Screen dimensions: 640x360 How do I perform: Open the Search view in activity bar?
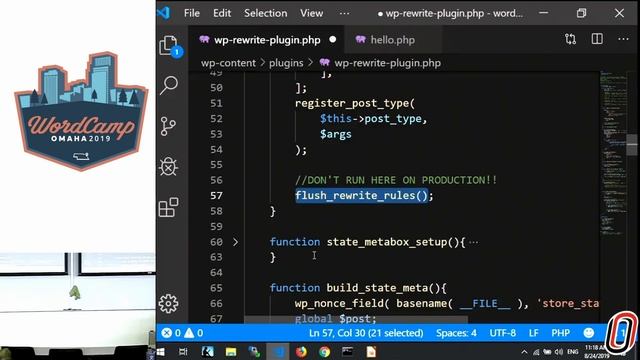(169, 85)
